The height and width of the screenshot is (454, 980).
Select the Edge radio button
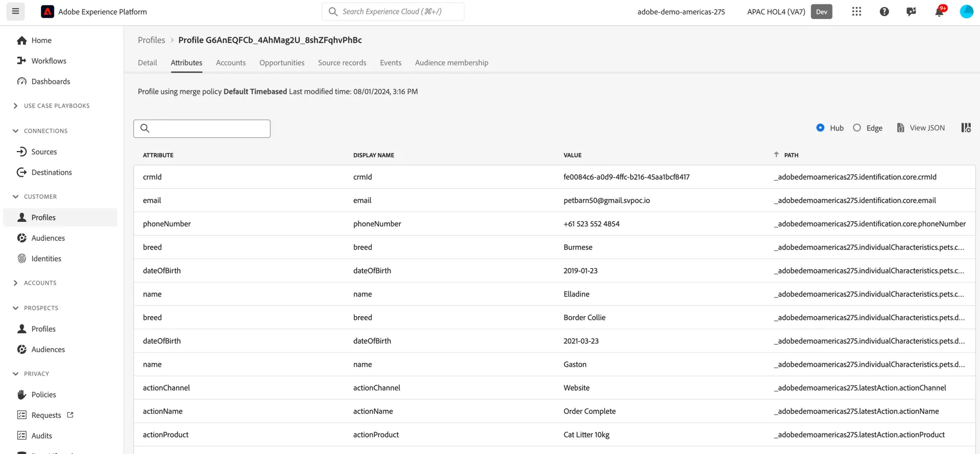(x=857, y=128)
